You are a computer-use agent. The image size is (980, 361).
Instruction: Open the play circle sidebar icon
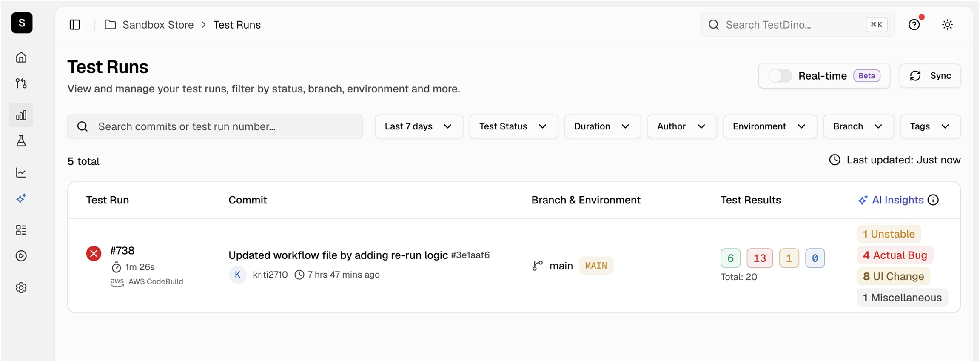[21, 256]
